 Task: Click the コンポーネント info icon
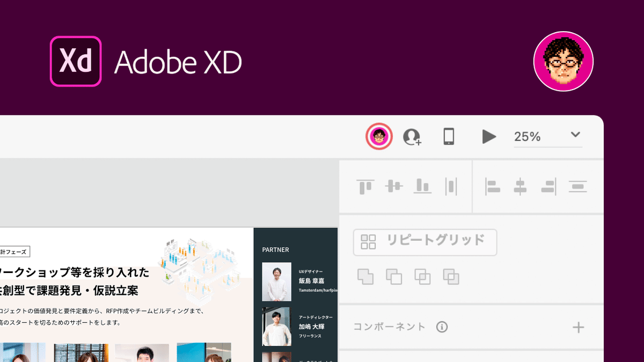pos(442,327)
